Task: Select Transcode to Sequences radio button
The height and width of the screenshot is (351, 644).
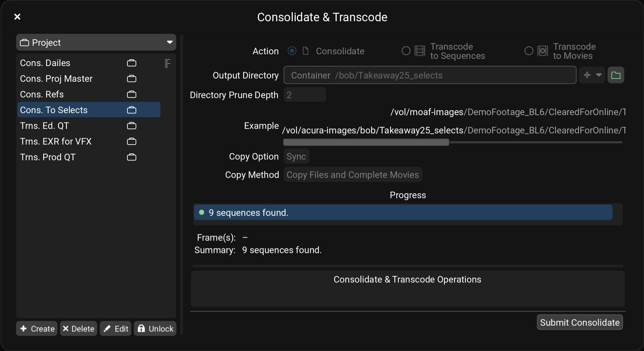Action: (406, 51)
